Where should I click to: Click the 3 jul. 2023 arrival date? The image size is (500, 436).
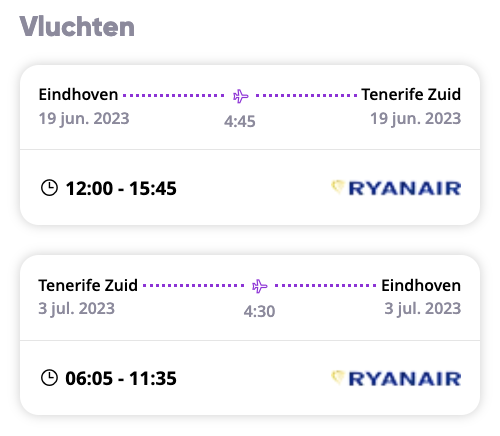pos(423,309)
